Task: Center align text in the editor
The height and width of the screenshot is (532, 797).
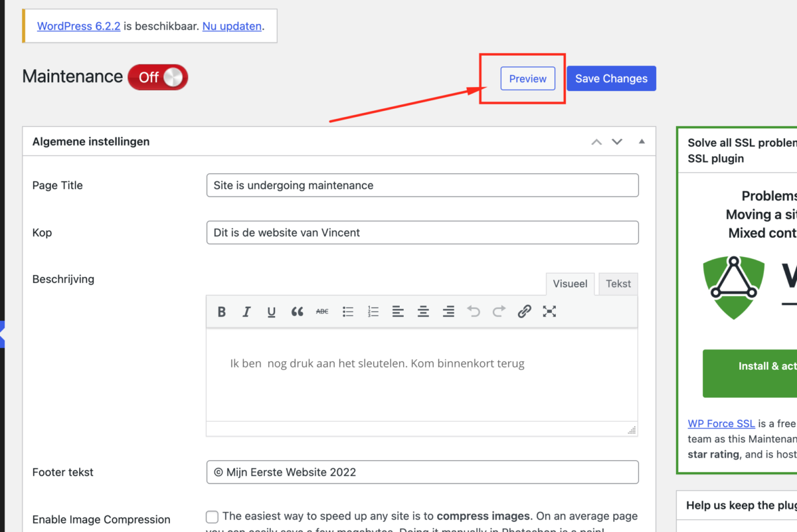Action: pos(423,311)
